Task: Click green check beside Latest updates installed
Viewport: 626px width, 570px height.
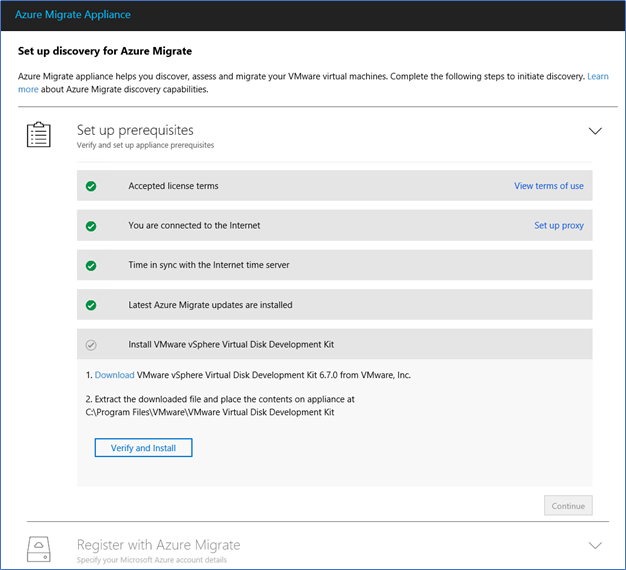Action: [91, 305]
